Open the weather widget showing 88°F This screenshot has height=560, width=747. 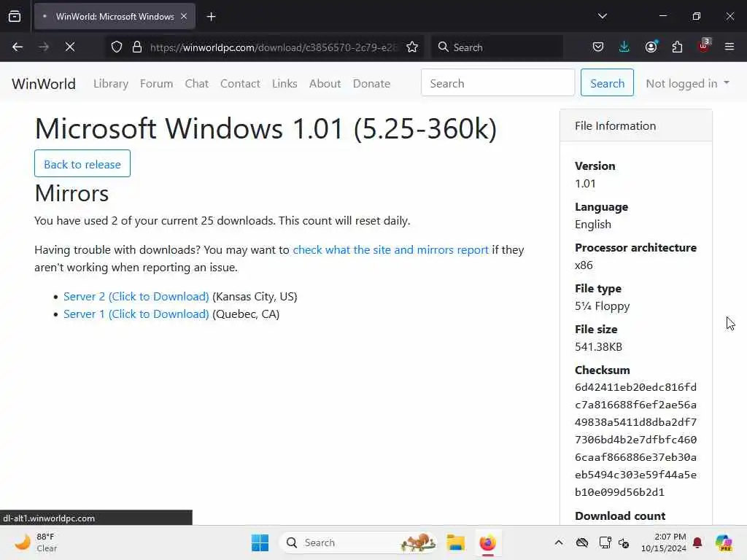tap(36, 542)
